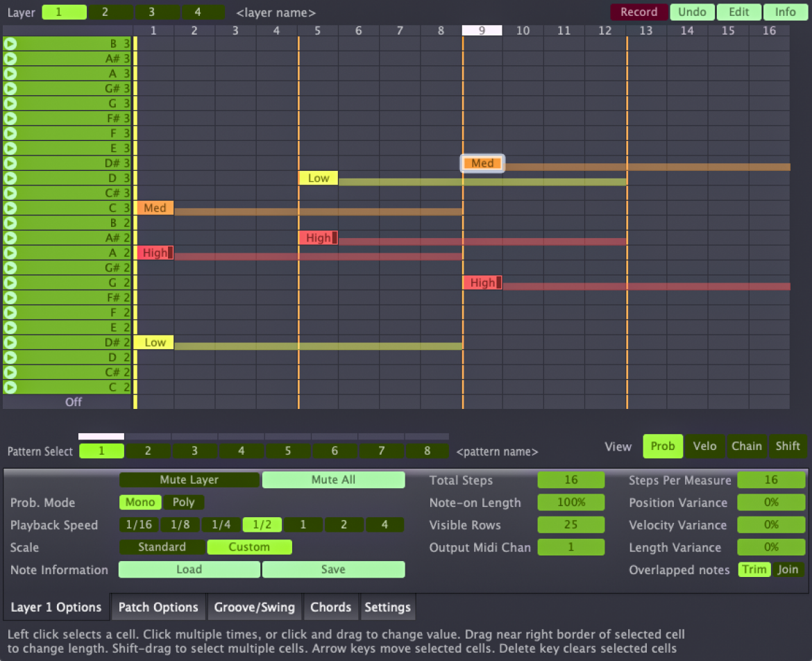Open the Steps Per Measure value box
This screenshot has width=812, height=661.
(771, 480)
